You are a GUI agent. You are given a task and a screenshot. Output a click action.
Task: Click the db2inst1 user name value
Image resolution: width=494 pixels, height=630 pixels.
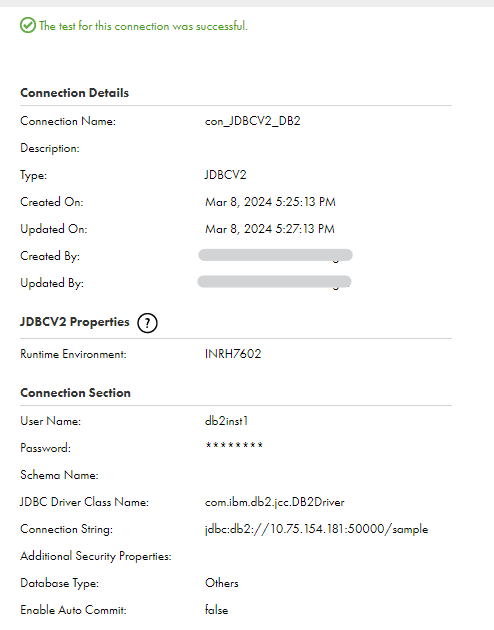point(227,421)
